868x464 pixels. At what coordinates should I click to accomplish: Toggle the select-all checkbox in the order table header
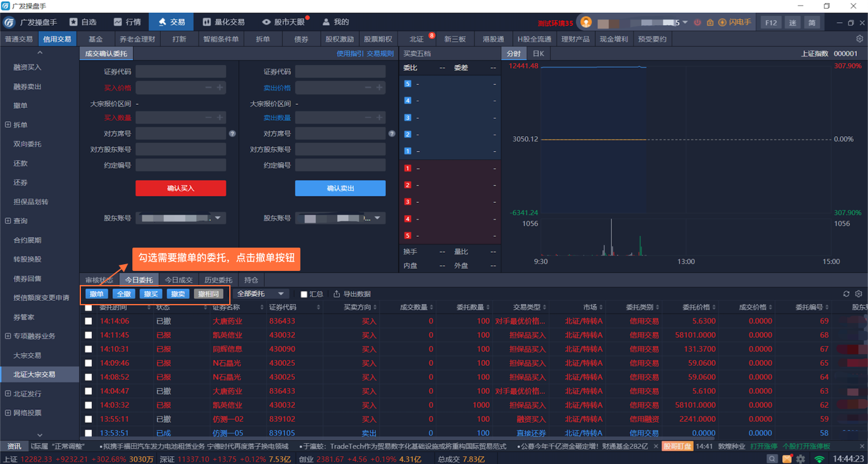coord(89,308)
